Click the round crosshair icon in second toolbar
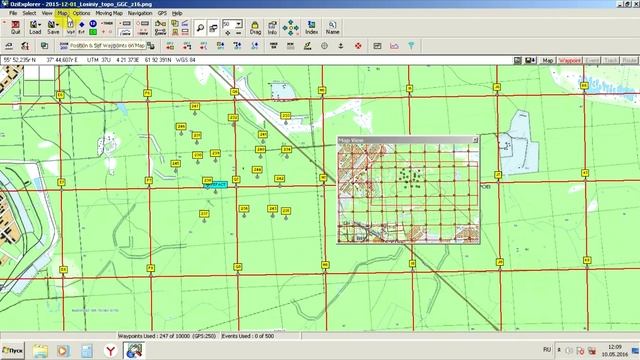The width and height of the screenshot is (640, 360). 324,46
